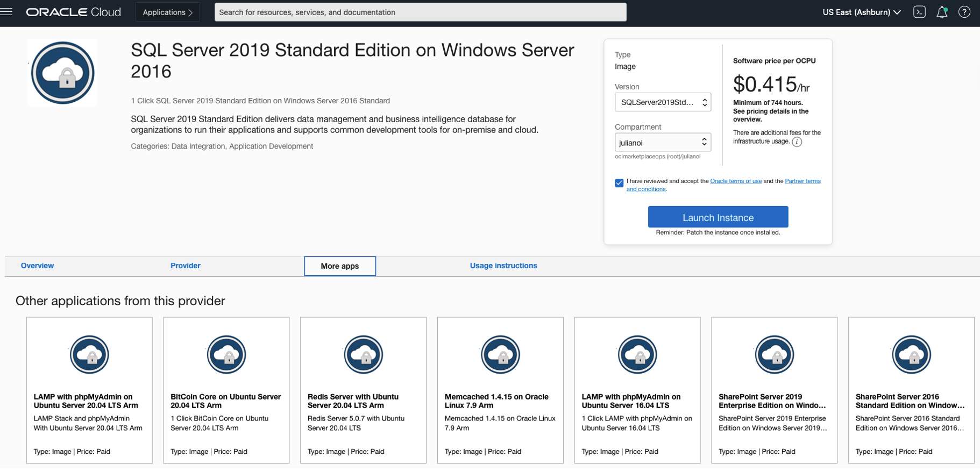980x470 pixels.
Task: Click 'Reminder: Patch the instance once installed' text
Action: pos(718,233)
